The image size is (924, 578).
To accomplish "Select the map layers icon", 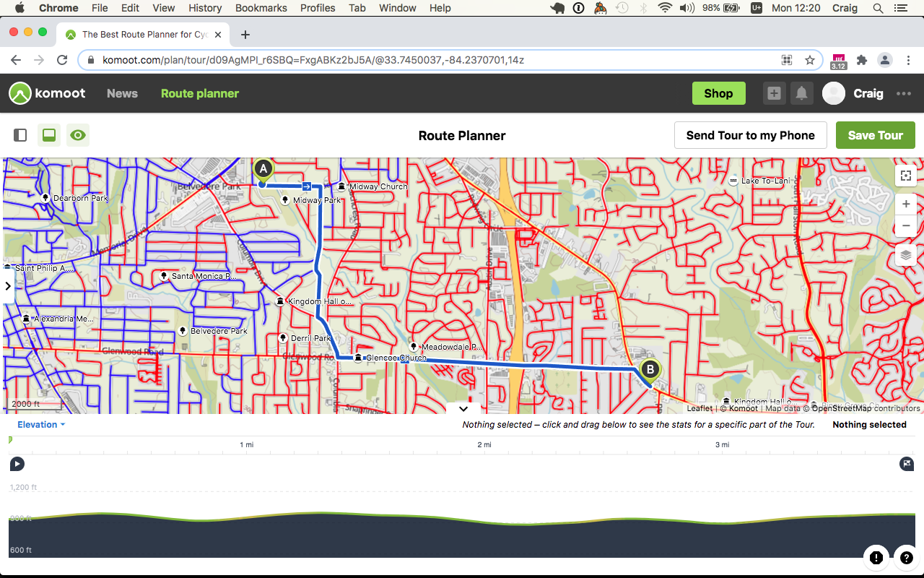I will [905, 255].
